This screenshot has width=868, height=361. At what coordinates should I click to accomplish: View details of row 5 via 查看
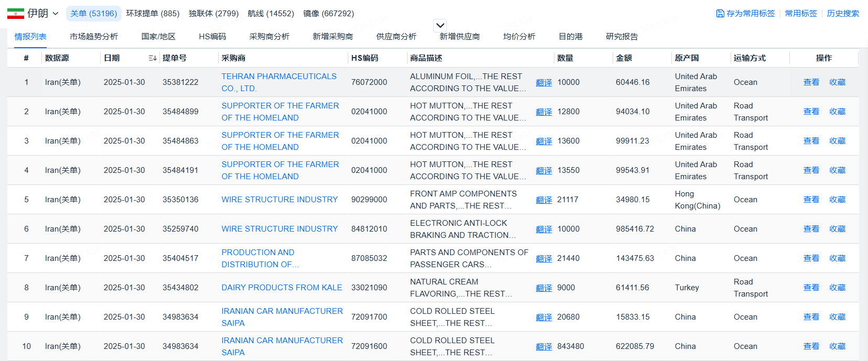point(811,200)
